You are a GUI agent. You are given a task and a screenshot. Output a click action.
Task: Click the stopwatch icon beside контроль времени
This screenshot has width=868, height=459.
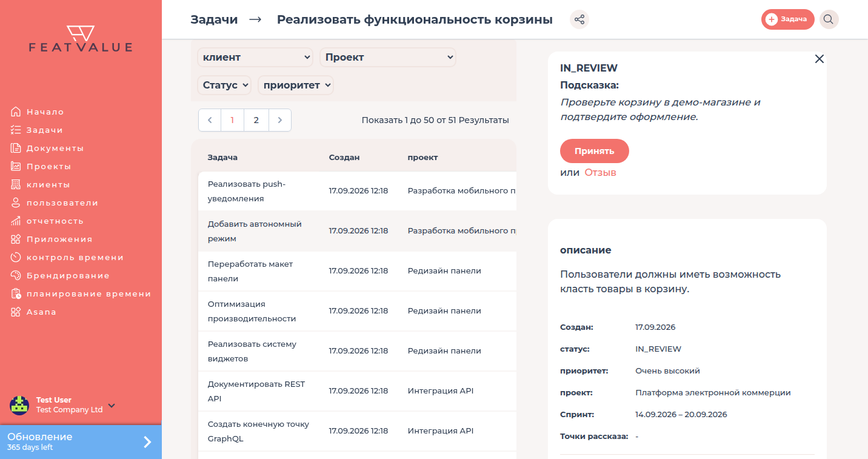pos(16,257)
